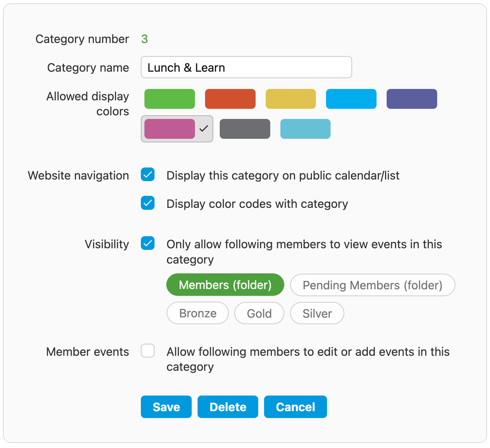Toggle Display color codes with category checkbox
The width and height of the screenshot is (490, 448).
pyautogui.click(x=148, y=203)
